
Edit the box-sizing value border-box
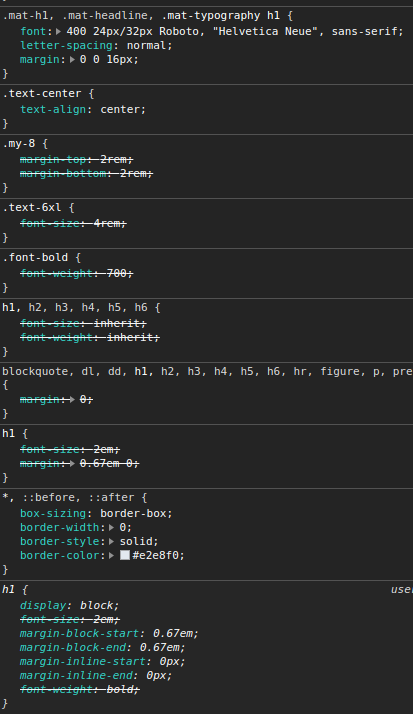click(x=133, y=514)
